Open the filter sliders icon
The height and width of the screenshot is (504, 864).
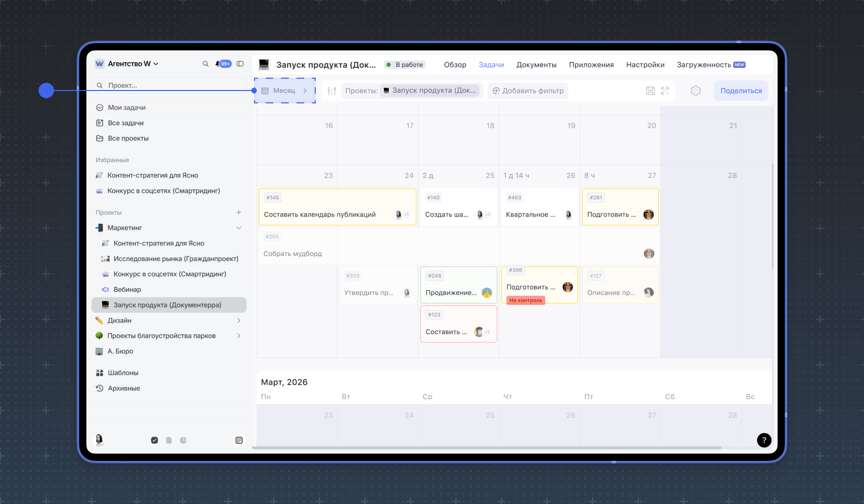332,91
